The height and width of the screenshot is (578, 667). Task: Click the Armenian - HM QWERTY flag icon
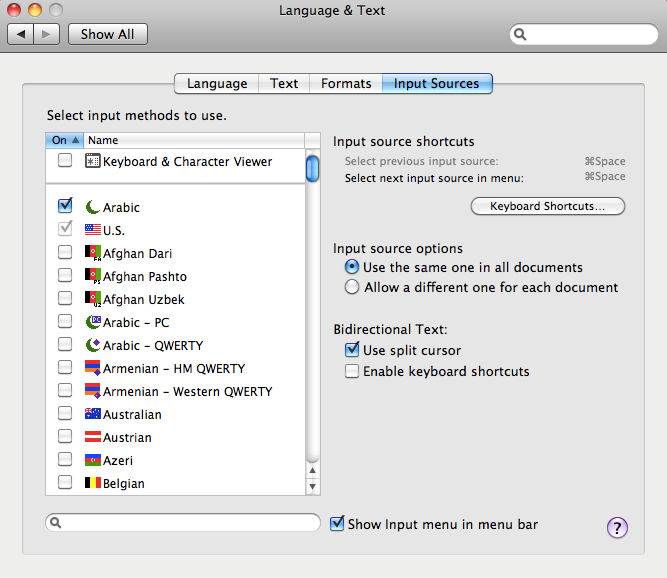92,368
